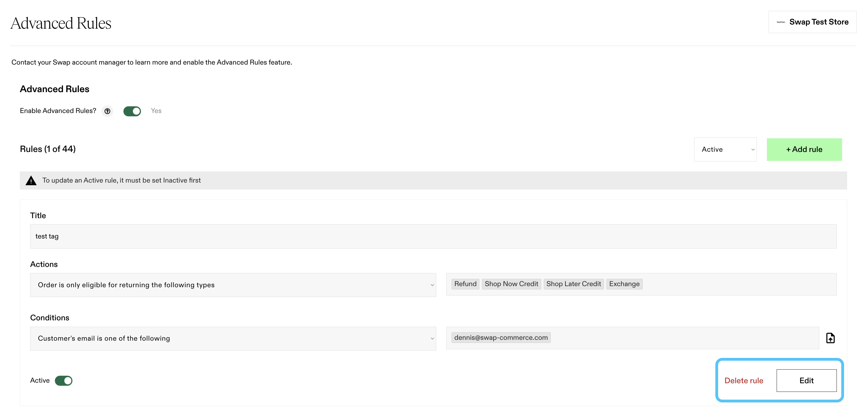Image resolution: width=868 pixels, height=413 pixels.
Task: Open the Conditions type dropdown
Action: pos(233,338)
